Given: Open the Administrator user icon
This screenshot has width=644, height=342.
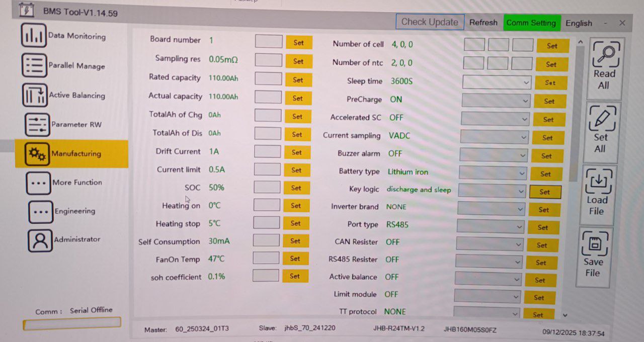Looking at the screenshot, I should pyautogui.click(x=40, y=240).
